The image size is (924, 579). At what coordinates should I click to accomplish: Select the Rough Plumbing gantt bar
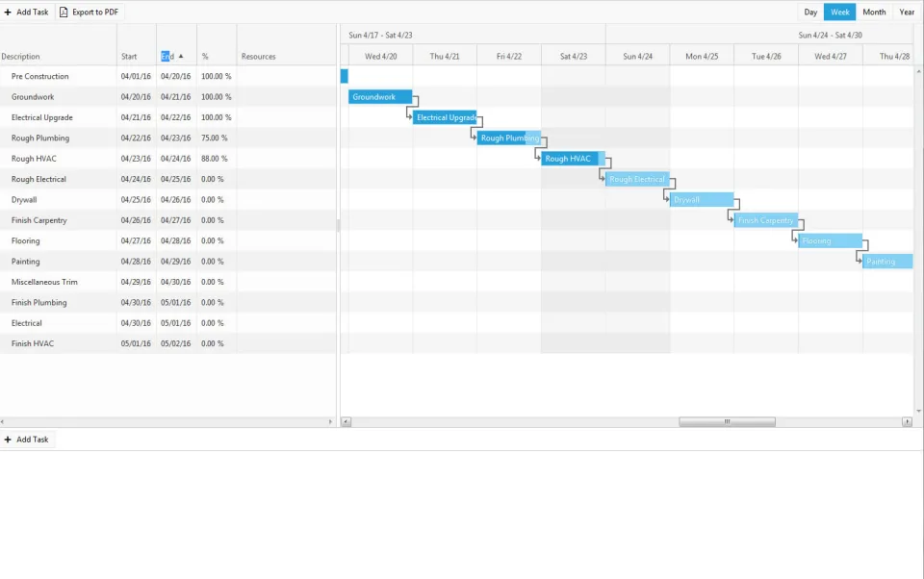(509, 138)
